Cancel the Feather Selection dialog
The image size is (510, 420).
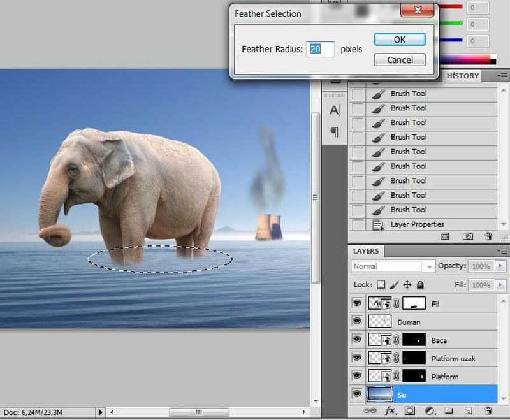click(x=400, y=60)
